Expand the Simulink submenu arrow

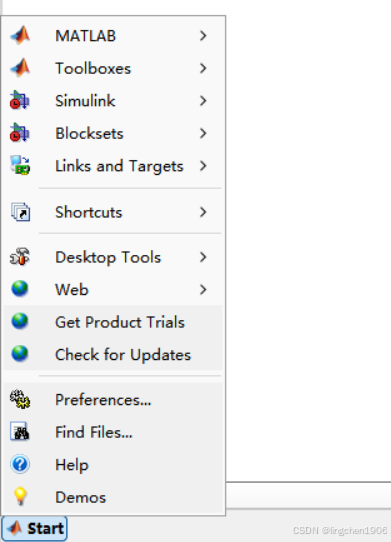tap(203, 101)
